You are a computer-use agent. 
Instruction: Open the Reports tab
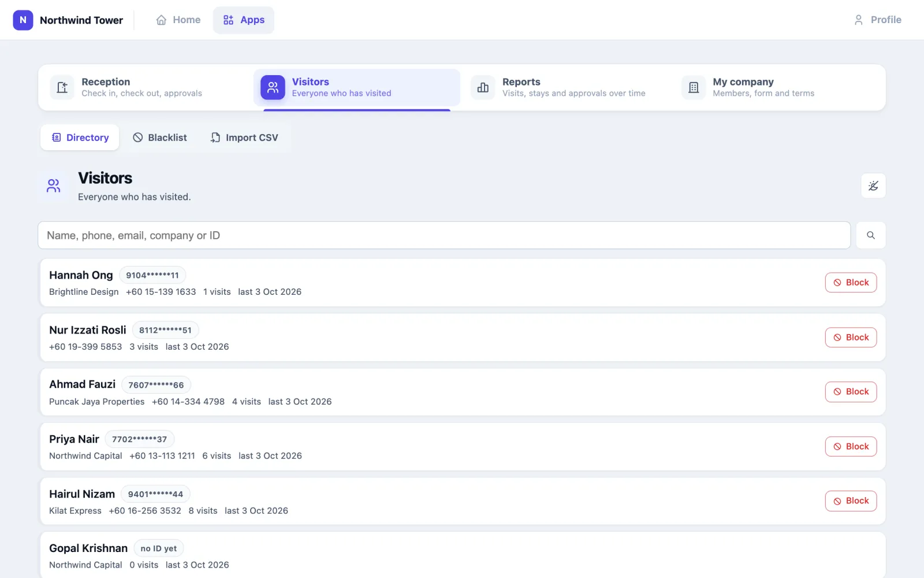click(567, 87)
